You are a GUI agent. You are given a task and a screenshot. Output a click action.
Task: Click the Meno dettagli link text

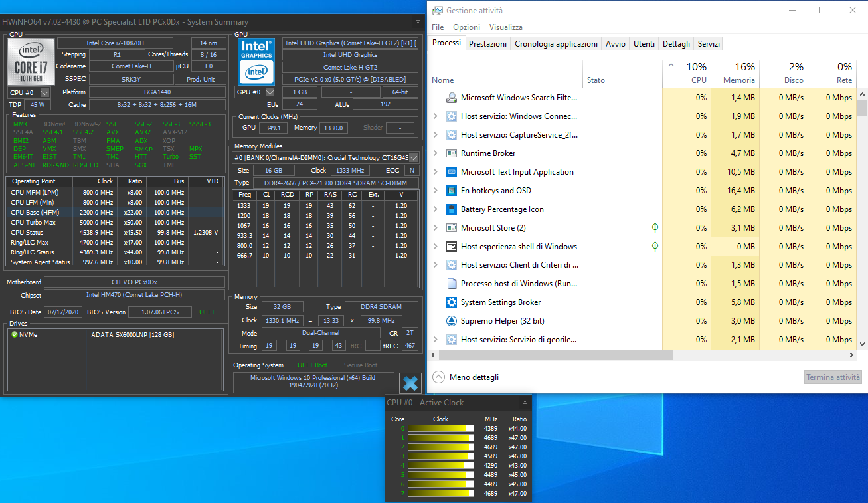[474, 377]
